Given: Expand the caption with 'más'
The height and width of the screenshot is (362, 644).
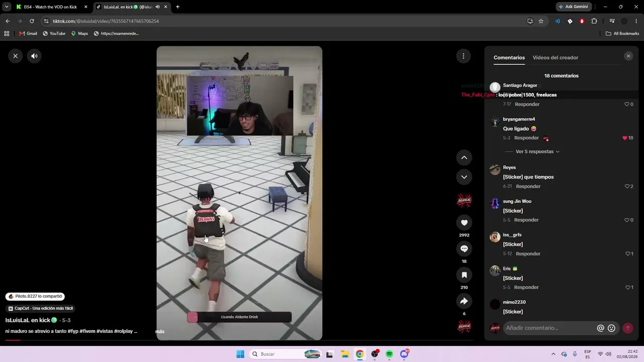Looking at the screenshot, I should (x=160, y=331).
